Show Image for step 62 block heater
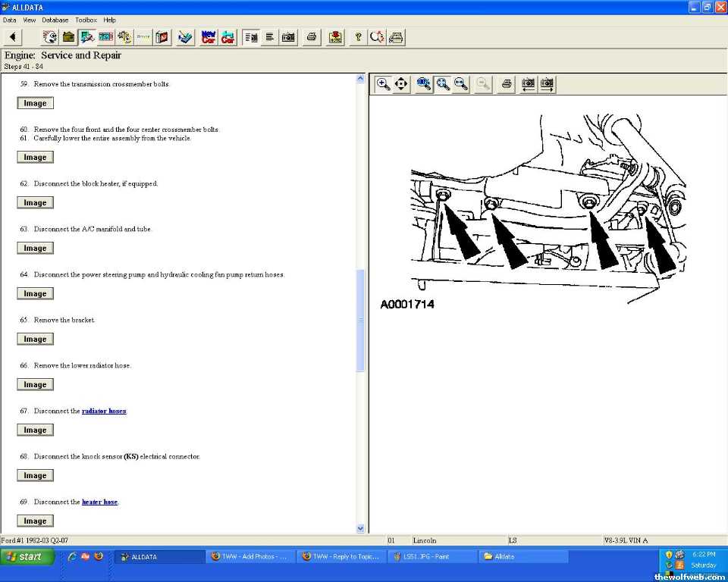The image size is (728, 582). (35, 203)
